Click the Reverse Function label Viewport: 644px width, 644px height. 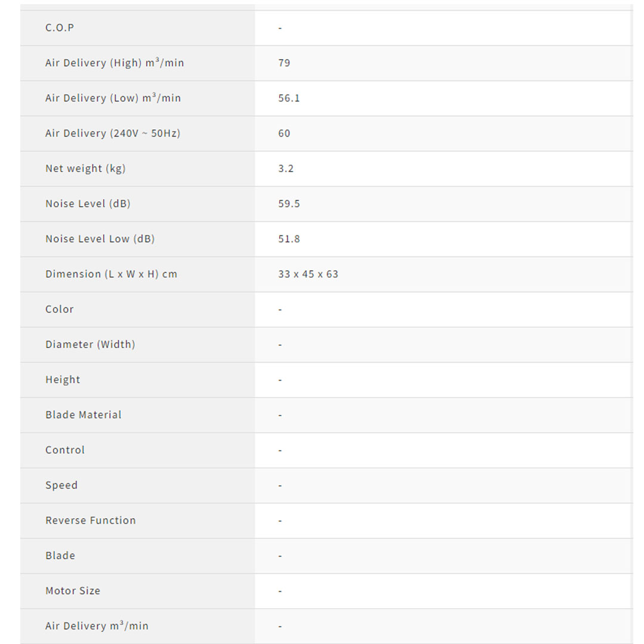coord(91,521)
